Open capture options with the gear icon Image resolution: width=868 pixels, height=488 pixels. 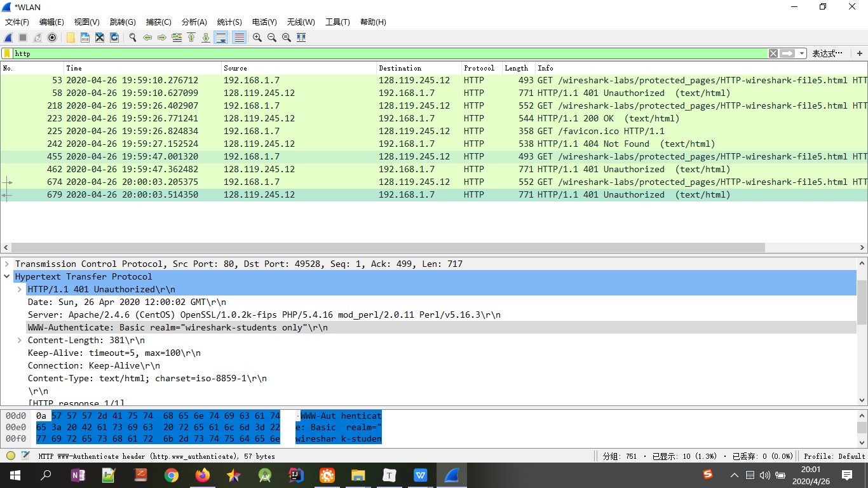coord(52,37)
